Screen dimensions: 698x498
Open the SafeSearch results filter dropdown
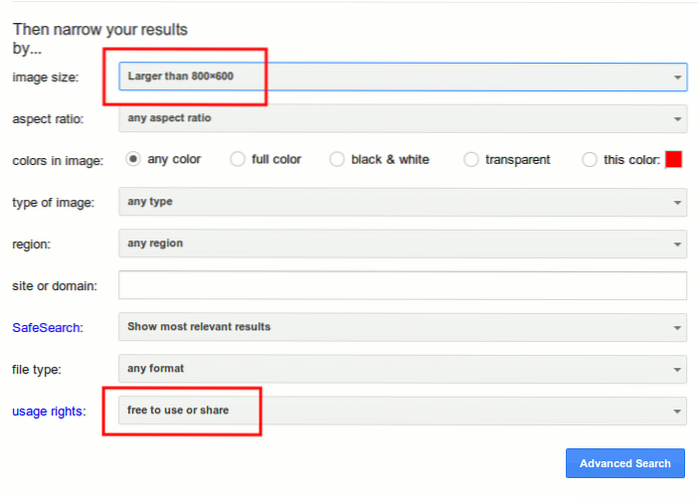(x=402, y=327)
